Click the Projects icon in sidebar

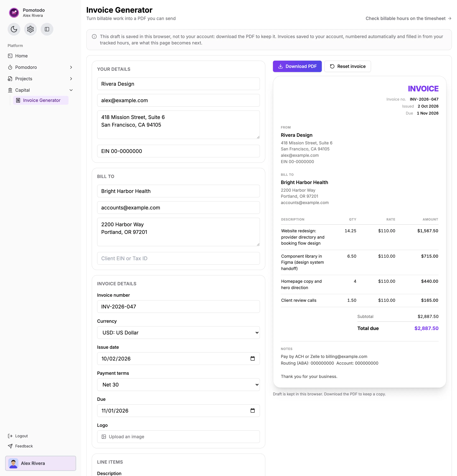[10, 79]
